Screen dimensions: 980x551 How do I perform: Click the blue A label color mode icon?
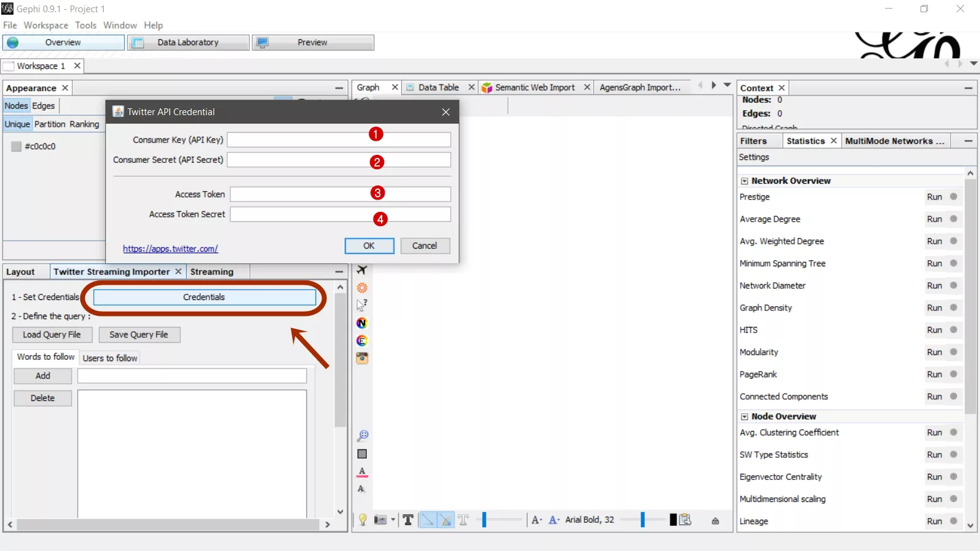pos(554,520)
